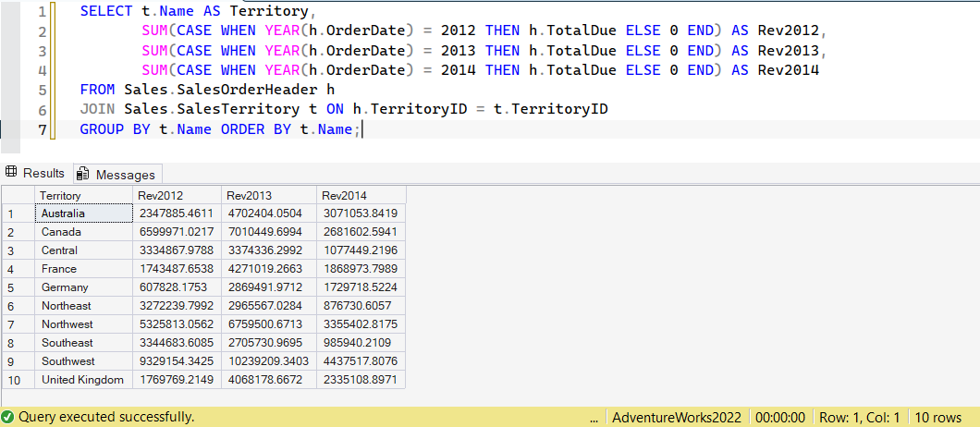980x427 pixels.
Task: Click the JOIN keyword on line 6
Action: point(97,109)
